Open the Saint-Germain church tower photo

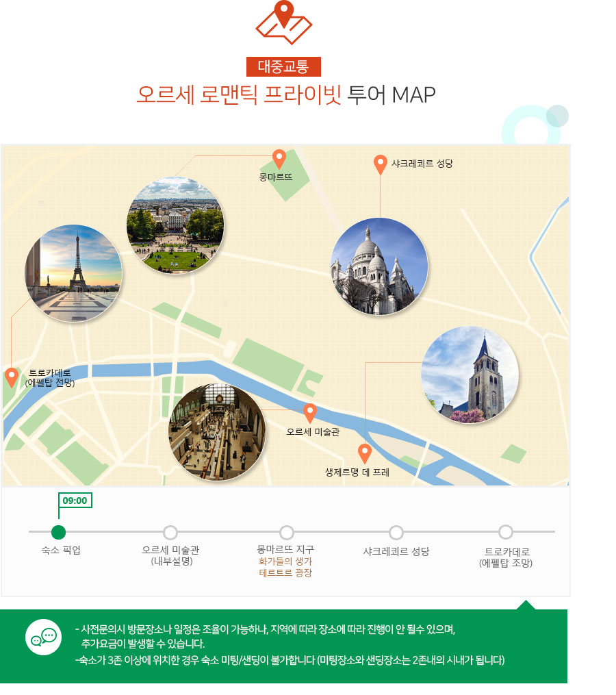coord(470,375)
